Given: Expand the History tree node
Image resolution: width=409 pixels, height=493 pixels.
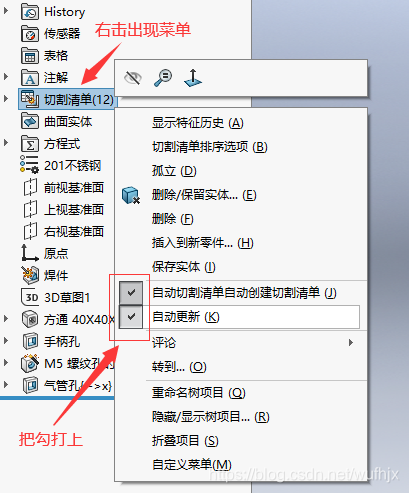Looking at the screenshot, I should tap(6, 11).
